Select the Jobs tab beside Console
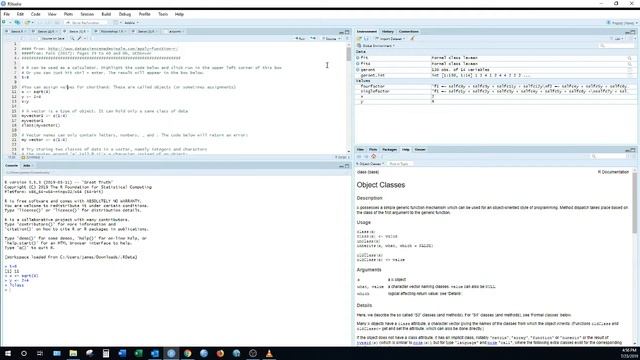The height and width of the screenshot is (360, 640). pos(27,165)
